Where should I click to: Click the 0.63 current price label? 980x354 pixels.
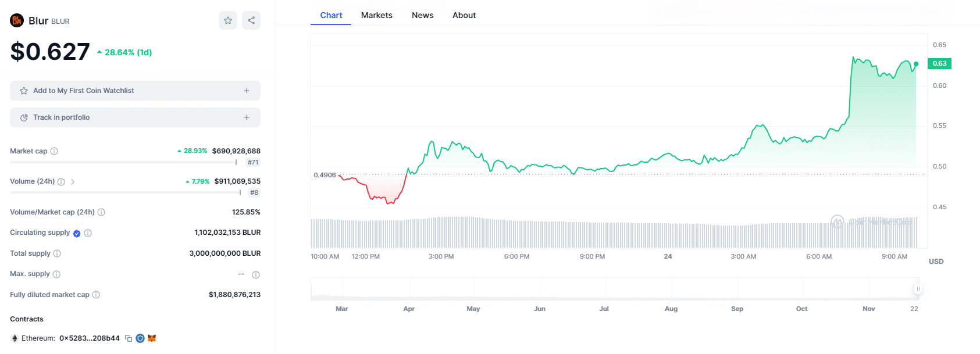[x=939, y=63]
